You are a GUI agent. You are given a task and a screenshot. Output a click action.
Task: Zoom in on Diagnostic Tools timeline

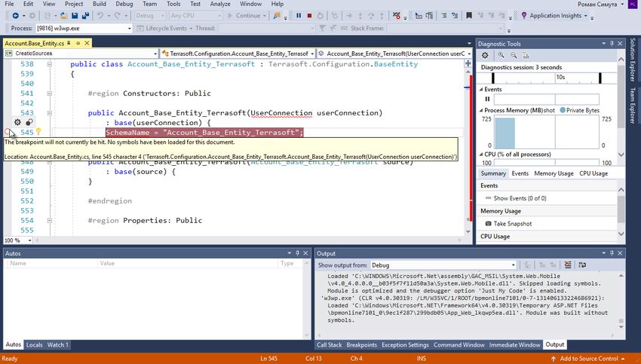pyautogui.click(x=501, y=55)
